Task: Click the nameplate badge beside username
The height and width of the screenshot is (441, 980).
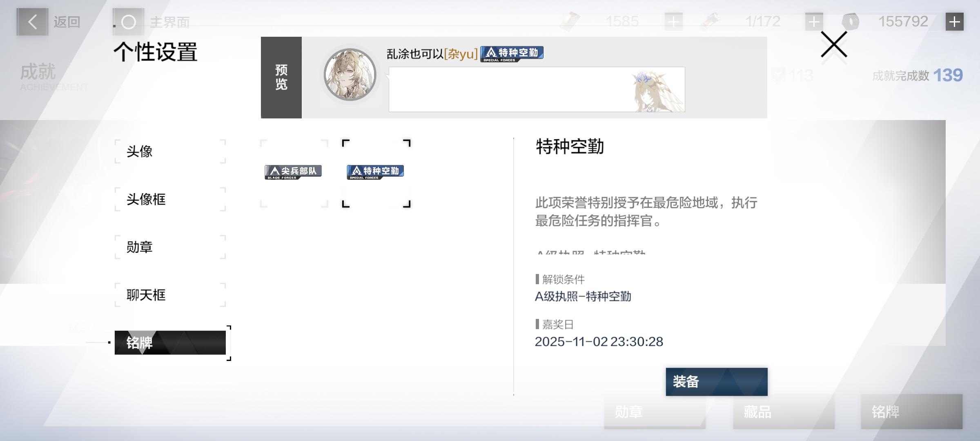Action: click(512, 53)
